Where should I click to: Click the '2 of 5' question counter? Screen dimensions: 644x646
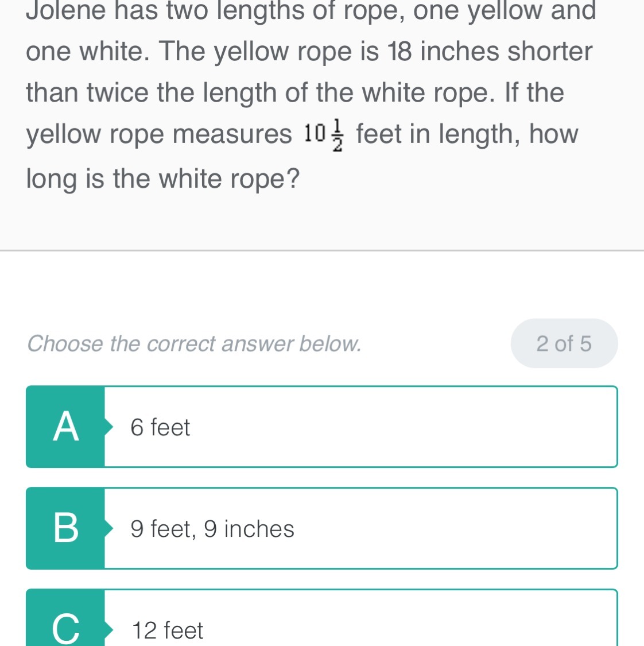[x=564, y=343]
